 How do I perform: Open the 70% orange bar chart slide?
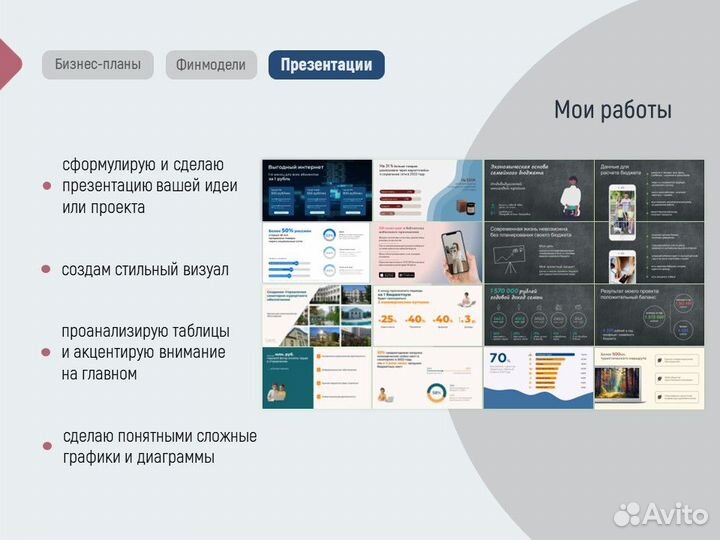(x=539, y=378)
